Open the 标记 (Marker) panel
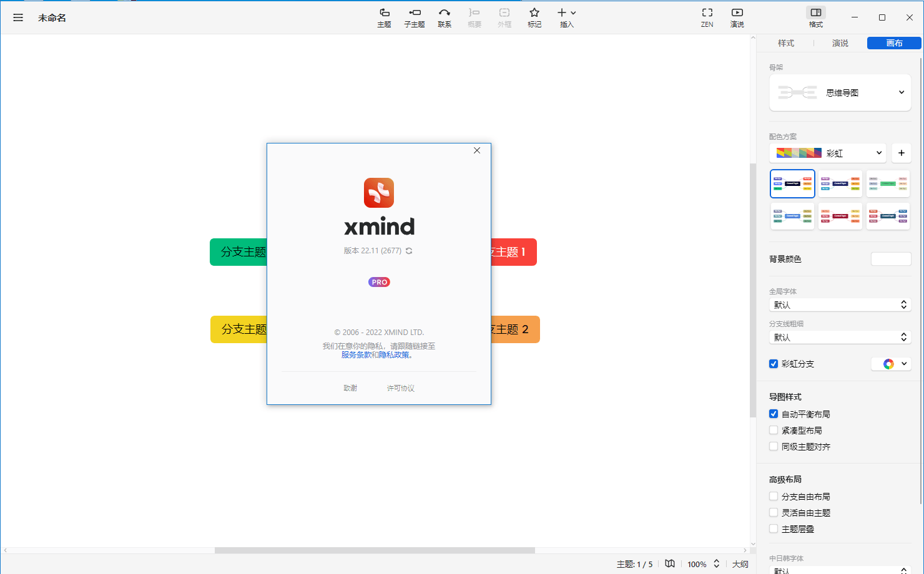924x574 pixels. click(534, 17)
